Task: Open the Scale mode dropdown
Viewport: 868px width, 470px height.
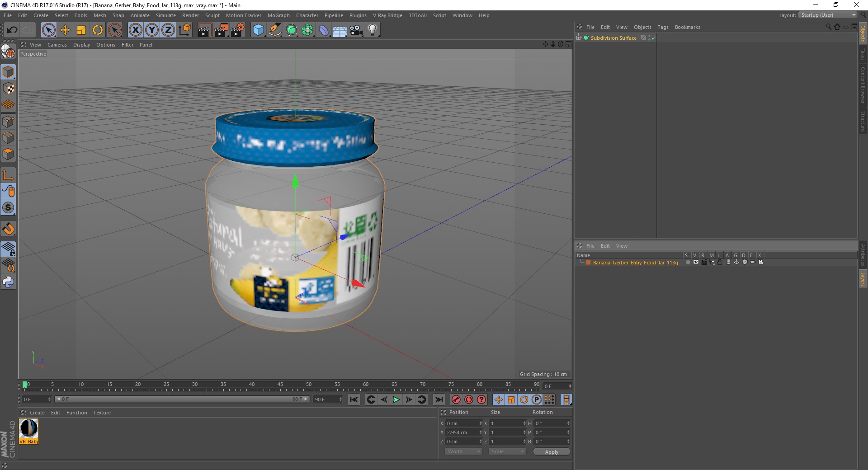Action: 507,451
